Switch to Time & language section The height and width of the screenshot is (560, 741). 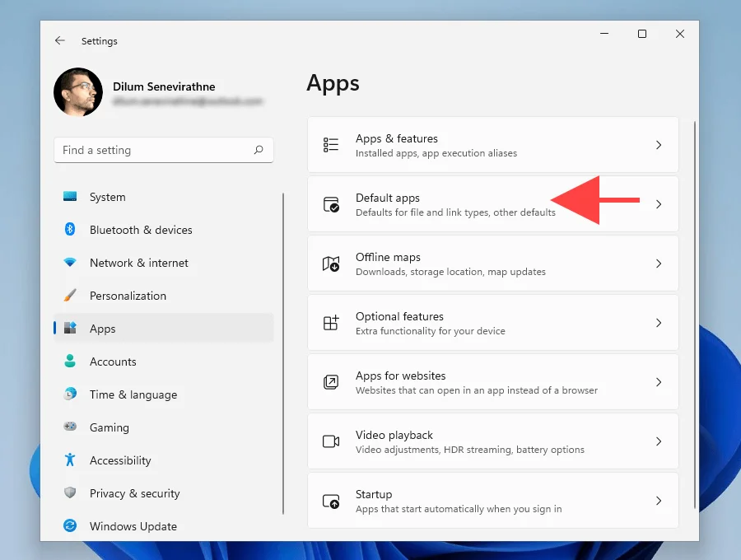point(133,394)
